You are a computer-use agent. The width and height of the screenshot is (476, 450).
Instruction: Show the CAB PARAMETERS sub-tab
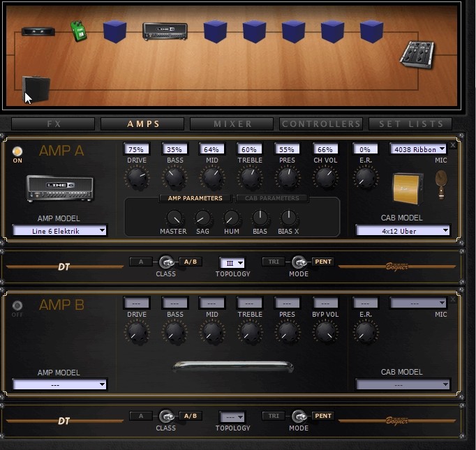pos(272,198)
